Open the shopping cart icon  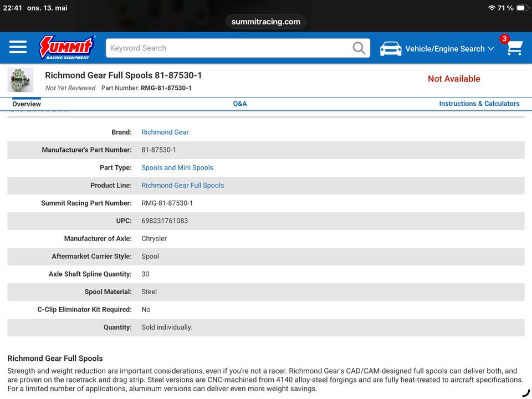coord(514,48)
